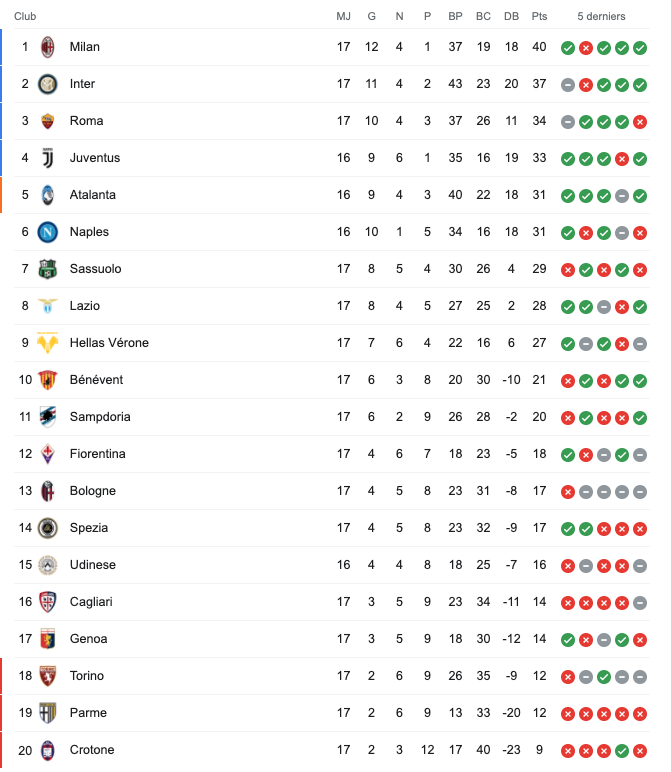
Task: Click Genoa's first green win indicator
Action: 568,640
